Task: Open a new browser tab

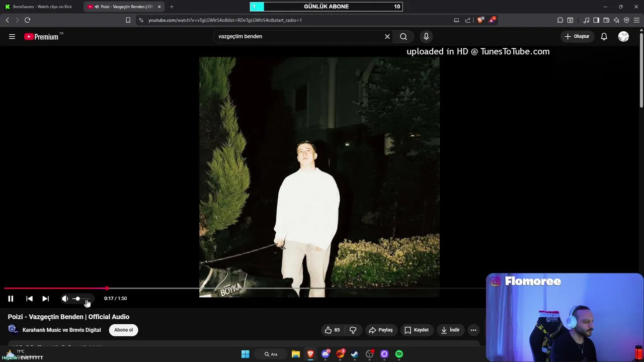Action: point(172,7)
